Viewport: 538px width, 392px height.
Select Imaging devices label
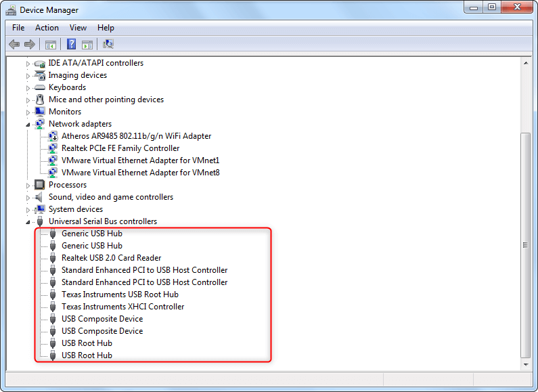click(78, 75)
